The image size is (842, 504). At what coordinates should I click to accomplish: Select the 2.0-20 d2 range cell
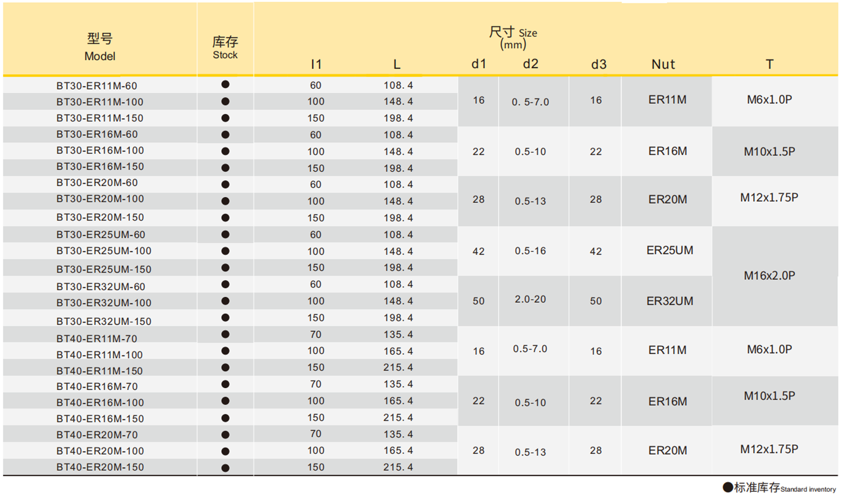pos(530,299)
